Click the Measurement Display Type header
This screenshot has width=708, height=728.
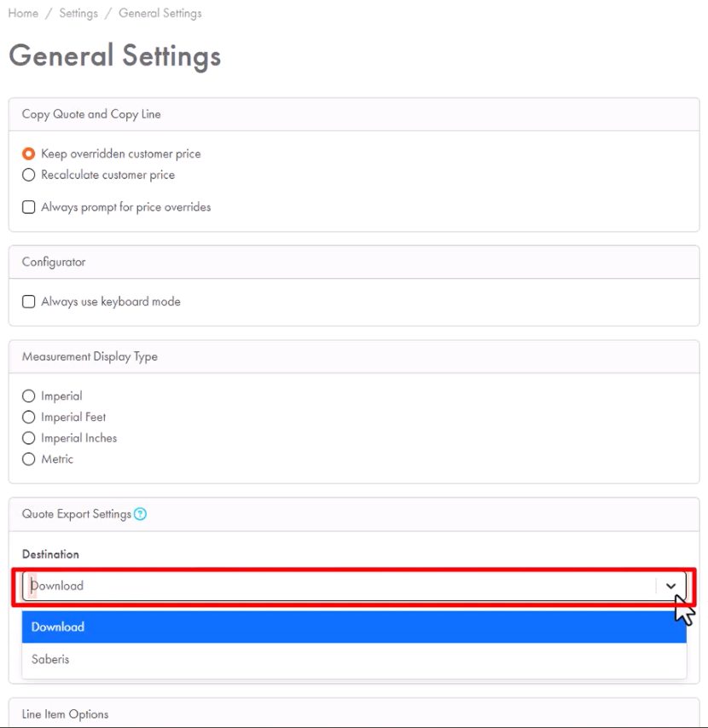click(x=90, y=357)
